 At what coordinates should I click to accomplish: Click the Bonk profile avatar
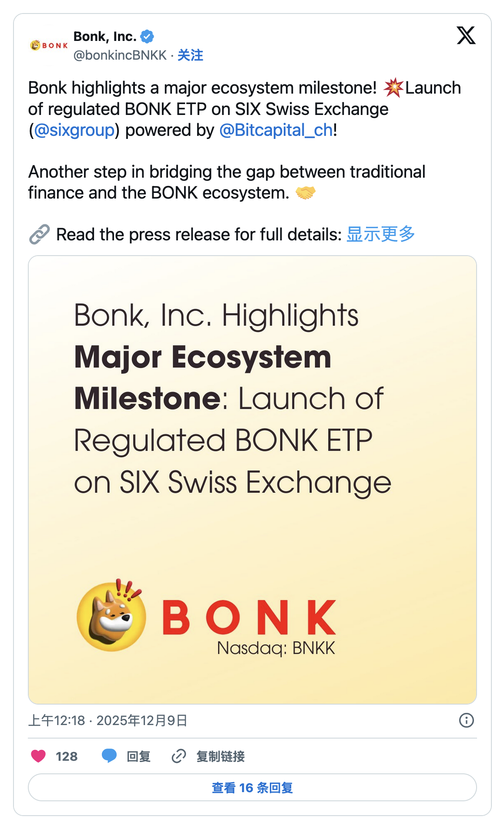tap(49, 45)
